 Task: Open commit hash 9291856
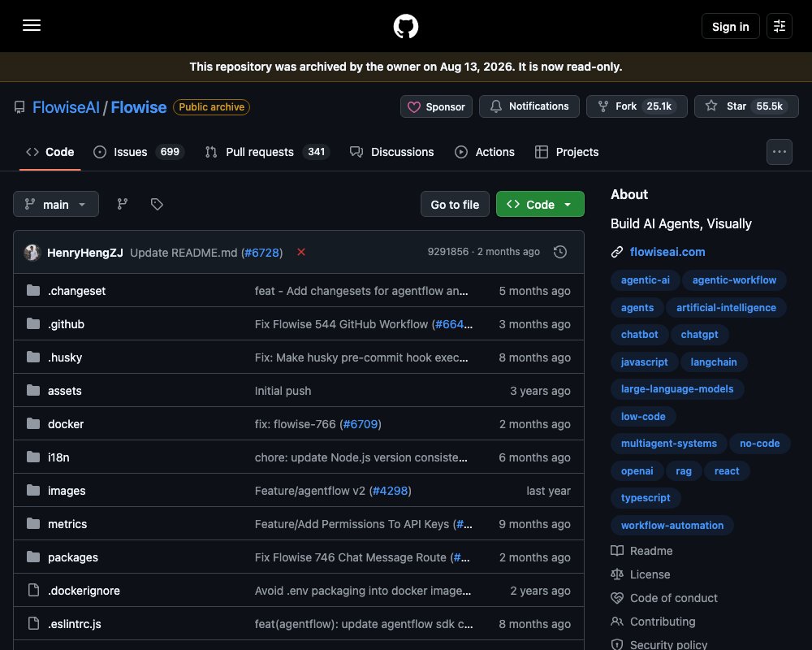point(448,251)
